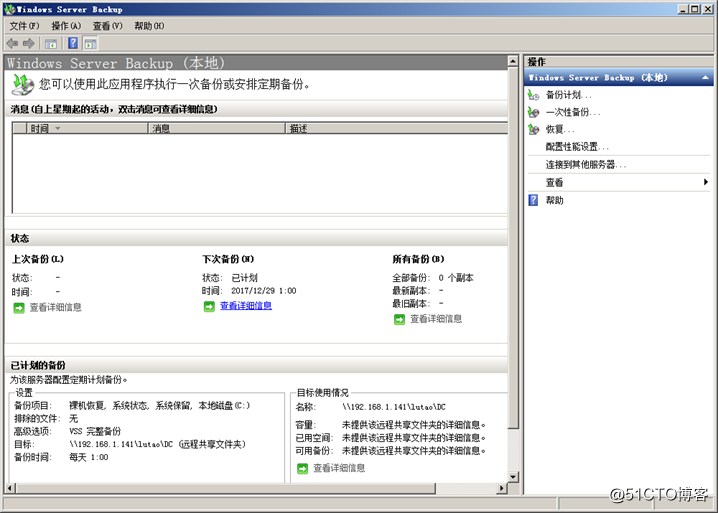The width and height of the screenshot is (718, 513).
Task: Click the horizontal scrollbar left arrow
Action: pos(10,488)
